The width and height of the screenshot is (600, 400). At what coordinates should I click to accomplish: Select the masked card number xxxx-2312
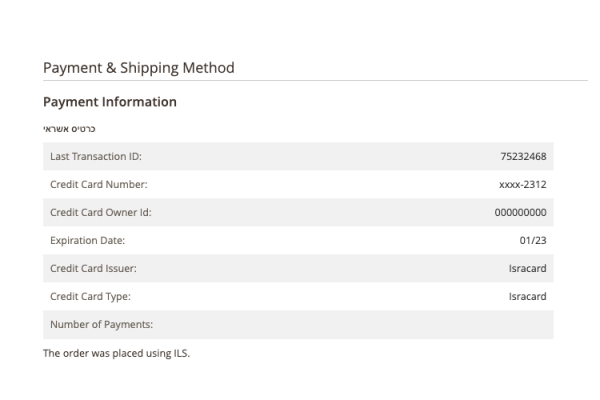522,184
